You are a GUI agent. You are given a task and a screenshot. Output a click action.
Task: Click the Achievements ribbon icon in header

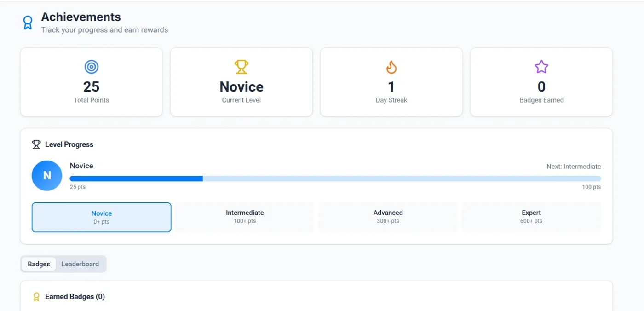coord(28,23)
